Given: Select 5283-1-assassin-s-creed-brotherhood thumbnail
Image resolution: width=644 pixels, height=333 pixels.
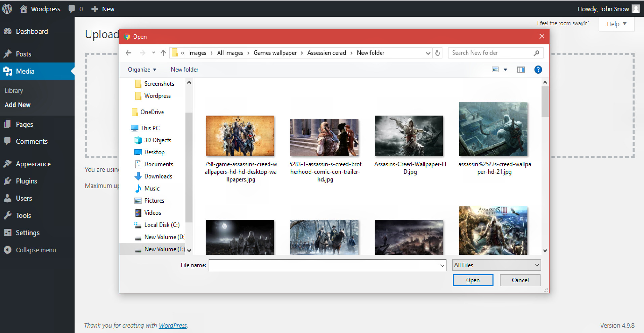Looking at the screenshot, I should point(324,138).
